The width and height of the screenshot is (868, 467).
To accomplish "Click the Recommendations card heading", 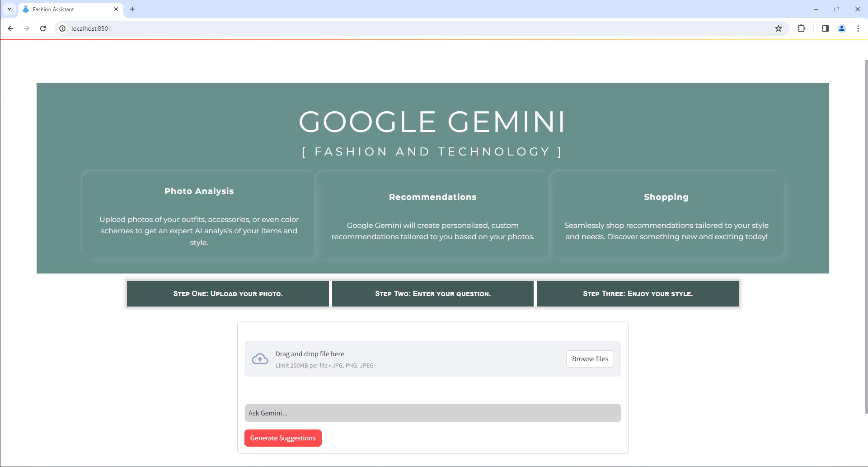I will pyautogui.click(x=432, y=197).
